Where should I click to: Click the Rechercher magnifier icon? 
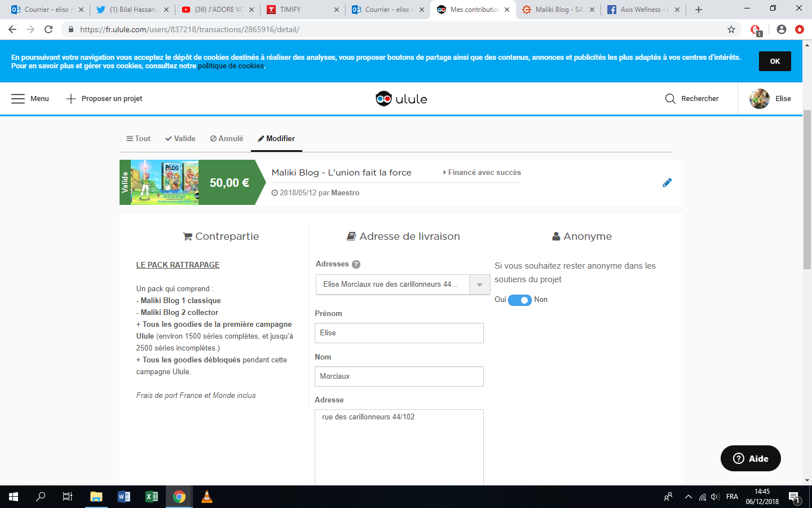click(670, 99)
